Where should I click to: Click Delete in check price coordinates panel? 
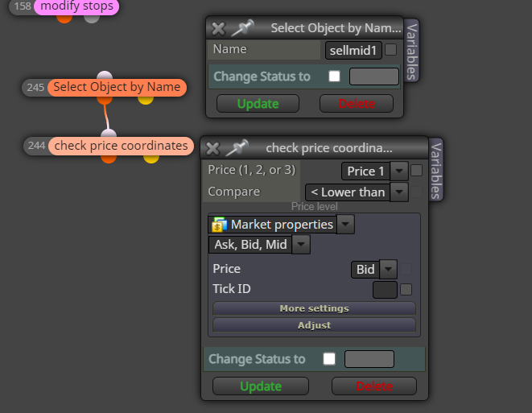374,386
